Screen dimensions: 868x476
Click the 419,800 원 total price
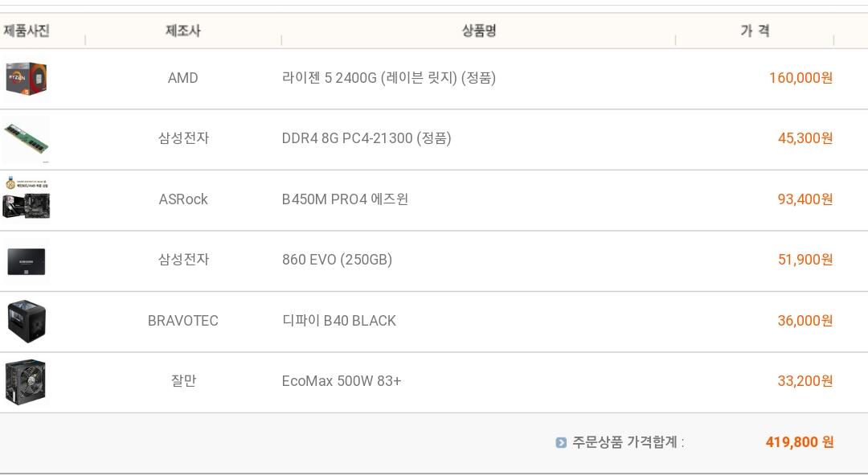[x=800, y=442]
